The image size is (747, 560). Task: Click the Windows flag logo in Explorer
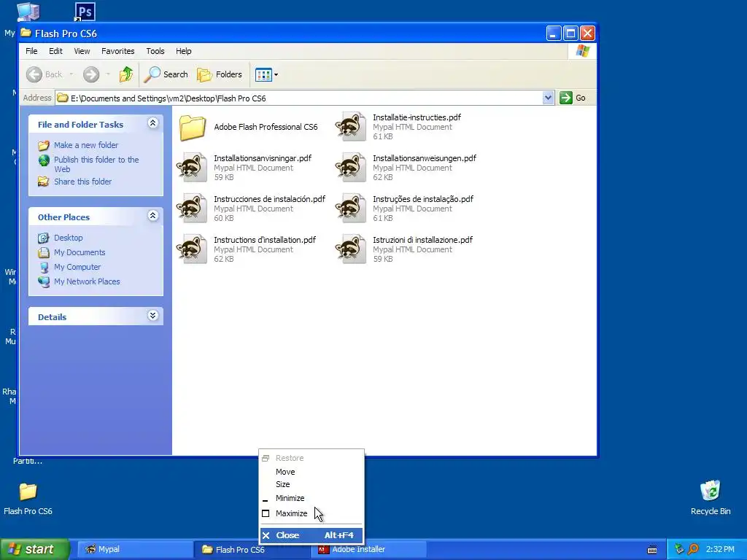tap(582, 51)
